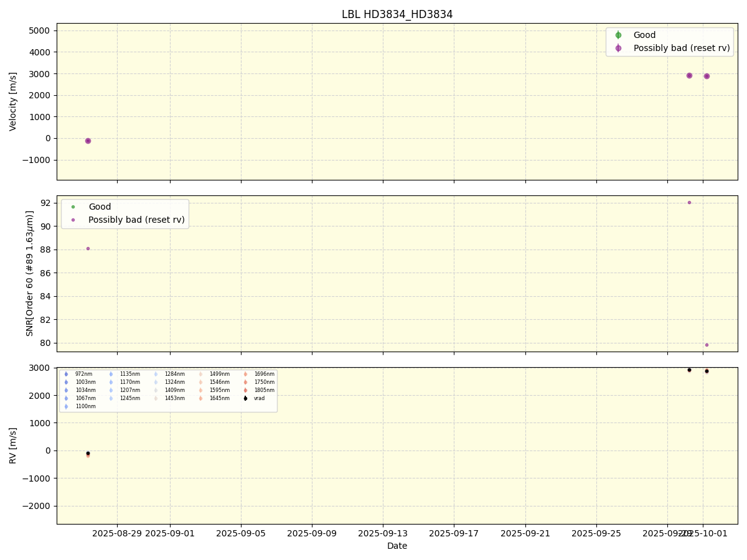Click the SNR data point near 88
Image resolution: width=747 pixels, height=560 pixels.
[x=88, y=248]
